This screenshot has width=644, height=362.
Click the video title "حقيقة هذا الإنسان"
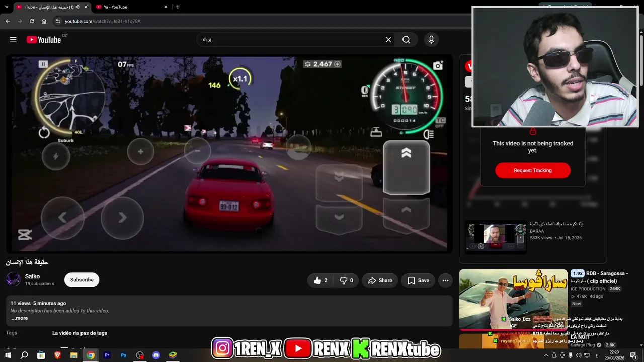click(x=27, y=262)
